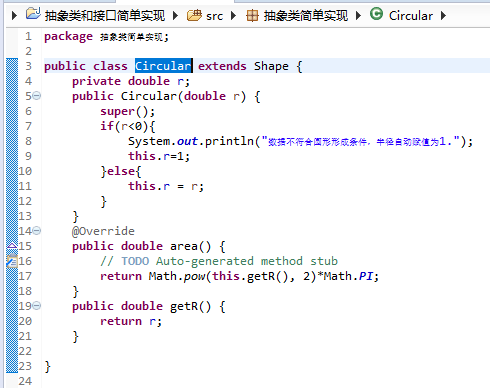The height and width of the screenshot is (388, 490).
Task: Click the Shape superclass name
Action: coord(271,66)
